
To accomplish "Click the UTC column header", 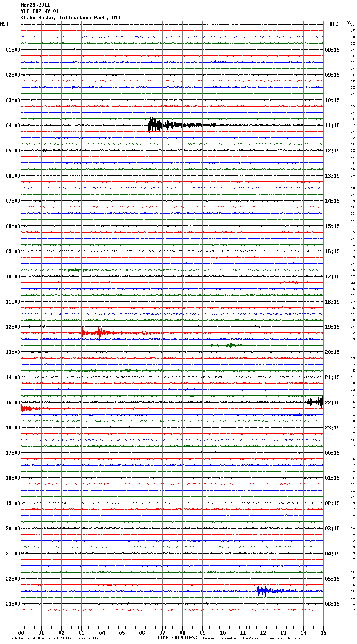I will (x=334, y=24).
